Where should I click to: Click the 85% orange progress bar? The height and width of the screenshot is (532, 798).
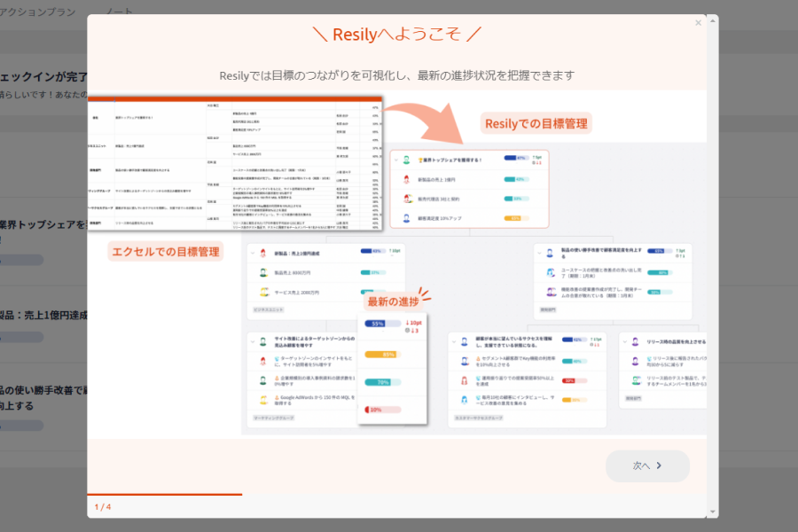[383, 355]
